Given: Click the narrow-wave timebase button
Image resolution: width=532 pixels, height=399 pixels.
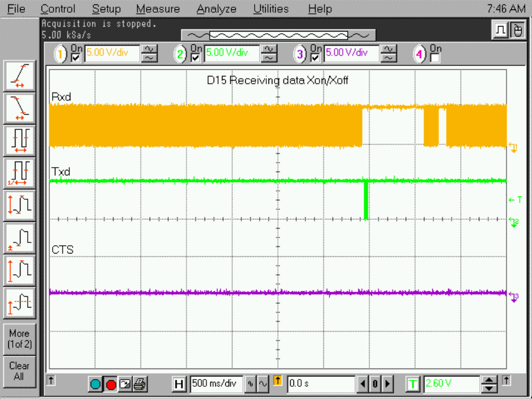Looking at the screenshot, I should [251, 384].
